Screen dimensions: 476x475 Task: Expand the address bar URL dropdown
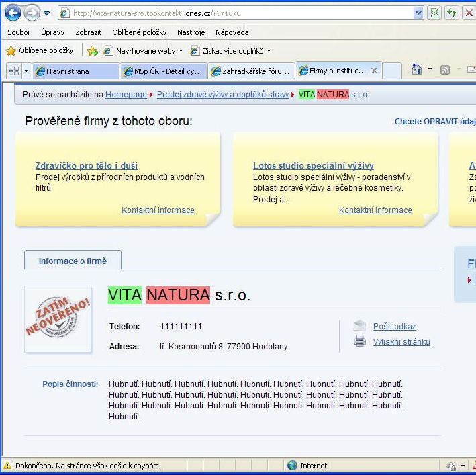coord(418,13)
